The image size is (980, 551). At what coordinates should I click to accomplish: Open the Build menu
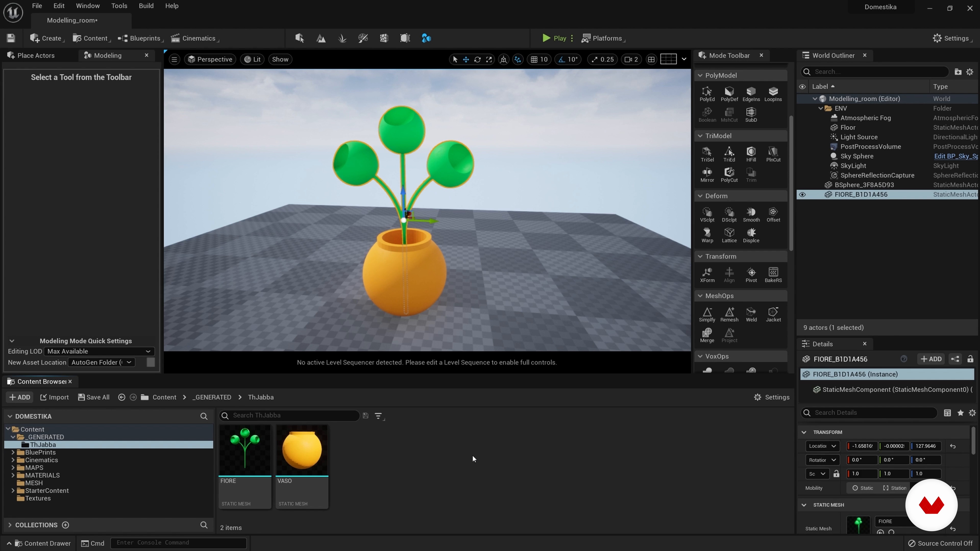coord(146,6)
